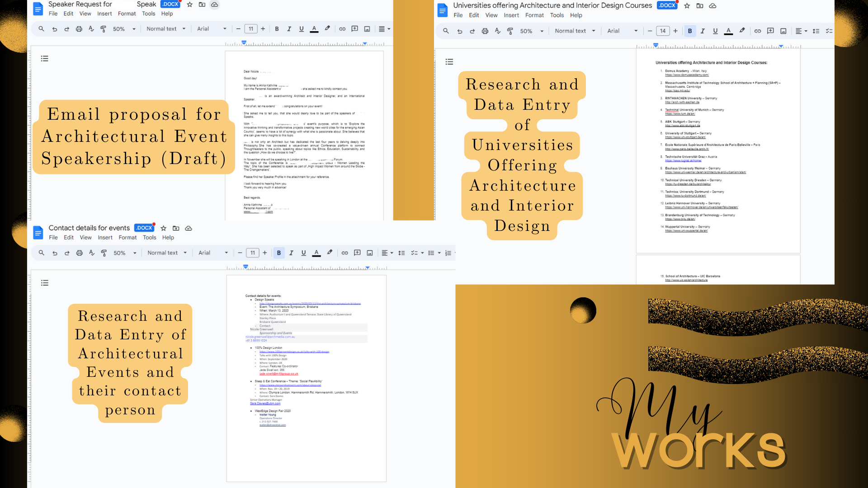Open Insert menu in Contact details document
The height and width of the screenshot is (488, 868).
[x=105, y=238]
